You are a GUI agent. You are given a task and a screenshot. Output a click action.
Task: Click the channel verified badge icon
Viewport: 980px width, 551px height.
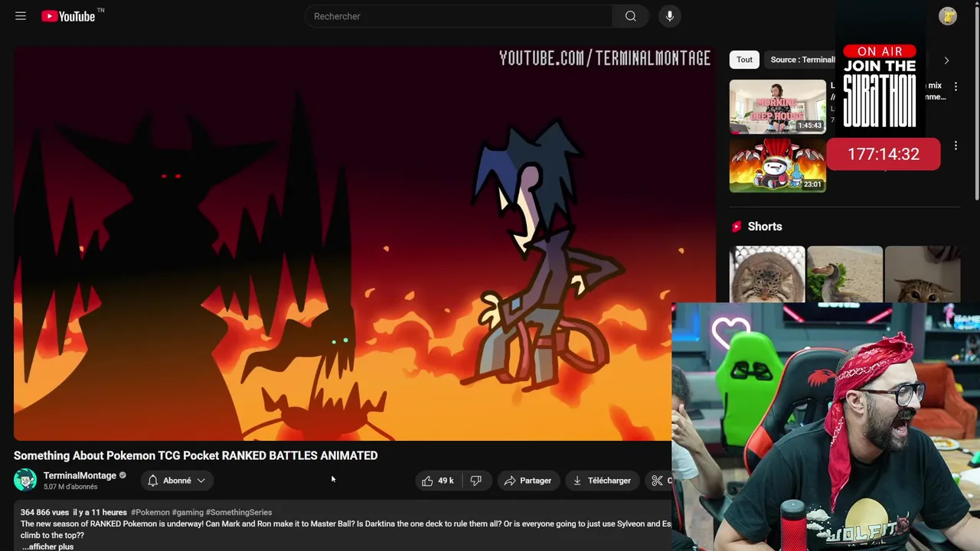(122, 475)
